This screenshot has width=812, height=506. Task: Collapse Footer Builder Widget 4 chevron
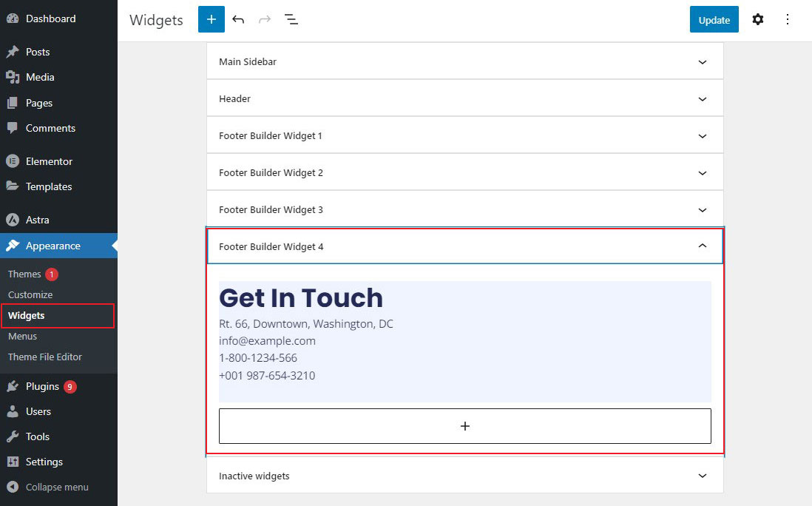tap(703, 246)
